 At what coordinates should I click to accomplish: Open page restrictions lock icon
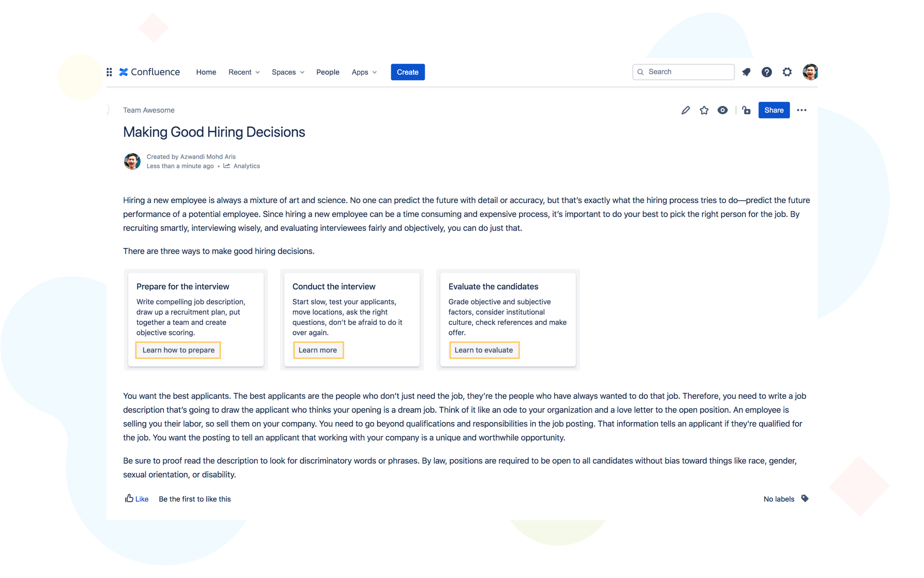[746, 110]
